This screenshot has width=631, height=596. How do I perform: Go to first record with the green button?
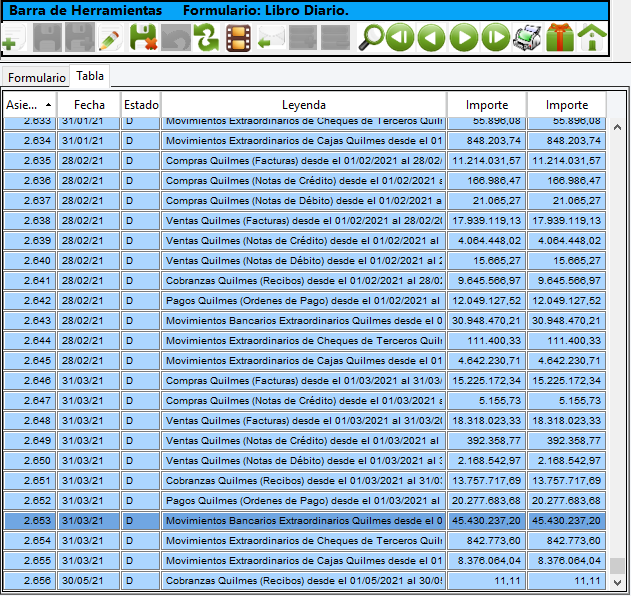(x=400, y=38)
